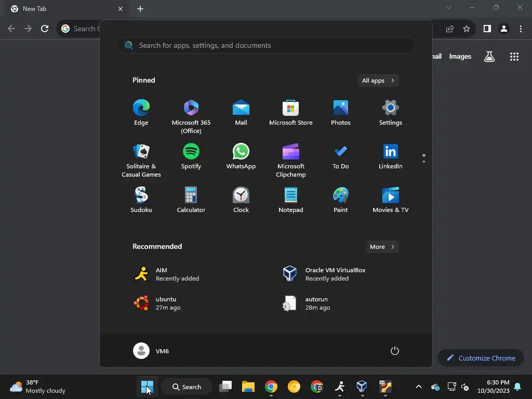Screen dimensions: 532x399
Task: Share this page from Chrome toolbar
Action: (450, 29)
